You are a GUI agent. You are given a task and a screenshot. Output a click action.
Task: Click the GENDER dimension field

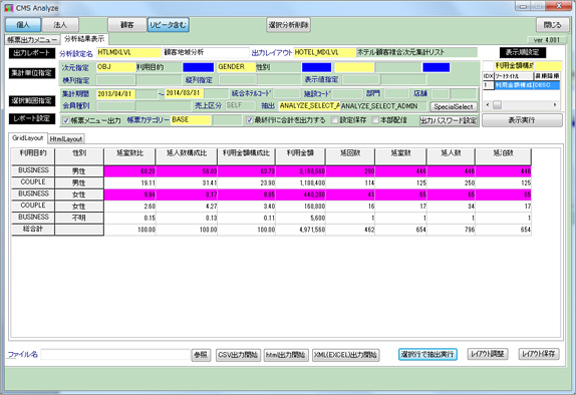(x=237, y=67)
